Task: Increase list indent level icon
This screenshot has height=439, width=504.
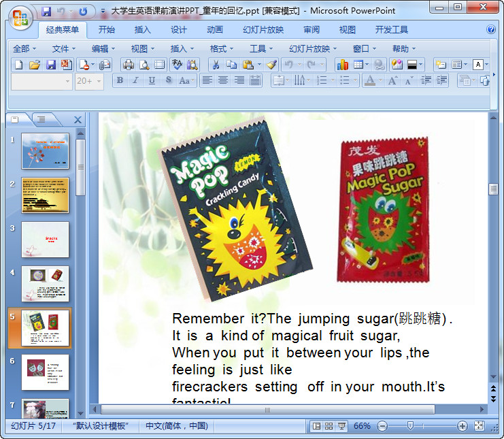Action: (442, 81)
